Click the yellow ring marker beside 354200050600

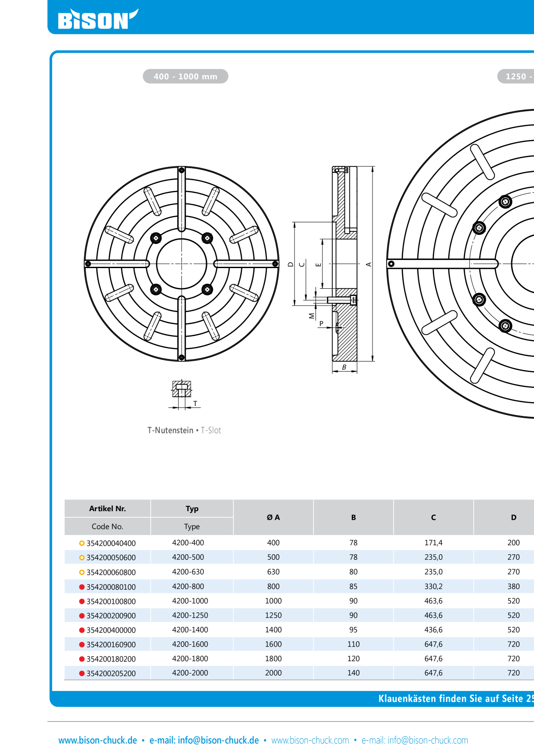click(x=82, y=558)
